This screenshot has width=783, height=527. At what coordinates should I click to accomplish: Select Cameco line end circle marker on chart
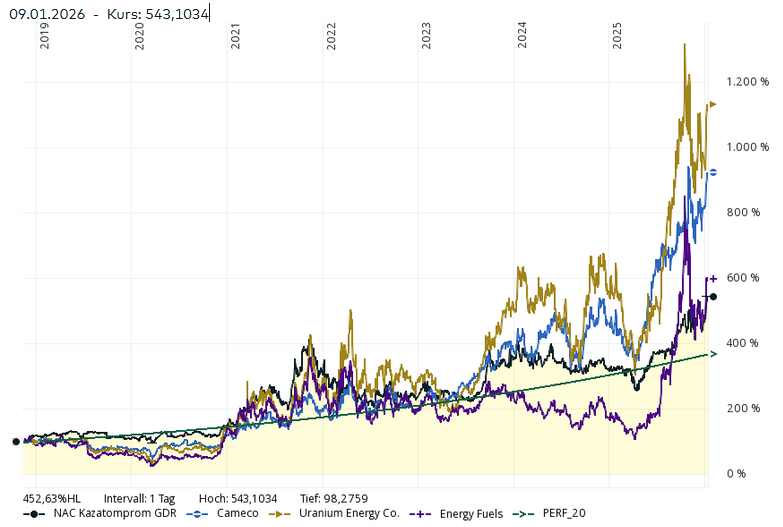tap(712, 172)
